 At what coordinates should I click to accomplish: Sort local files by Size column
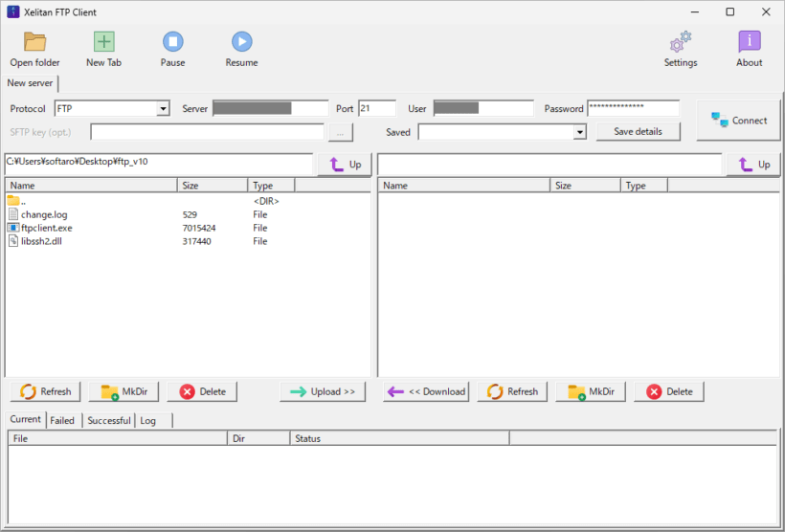tap(213, 186)
